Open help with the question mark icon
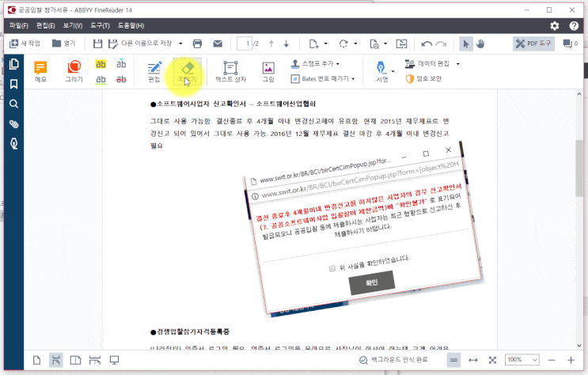This screenshot has width=588, height=375. pyautogui.click(x=574, y=25)
